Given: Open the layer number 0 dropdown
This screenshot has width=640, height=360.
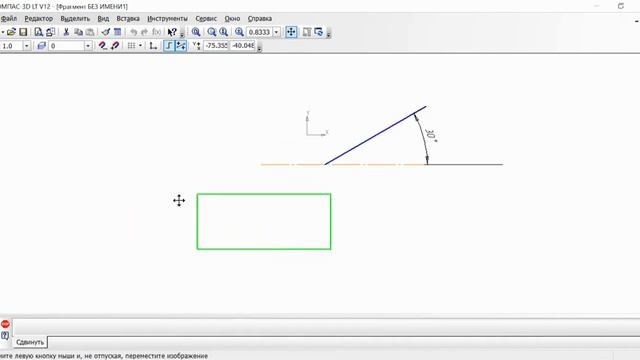Looking at the screenshot, I should click(88, 46).
